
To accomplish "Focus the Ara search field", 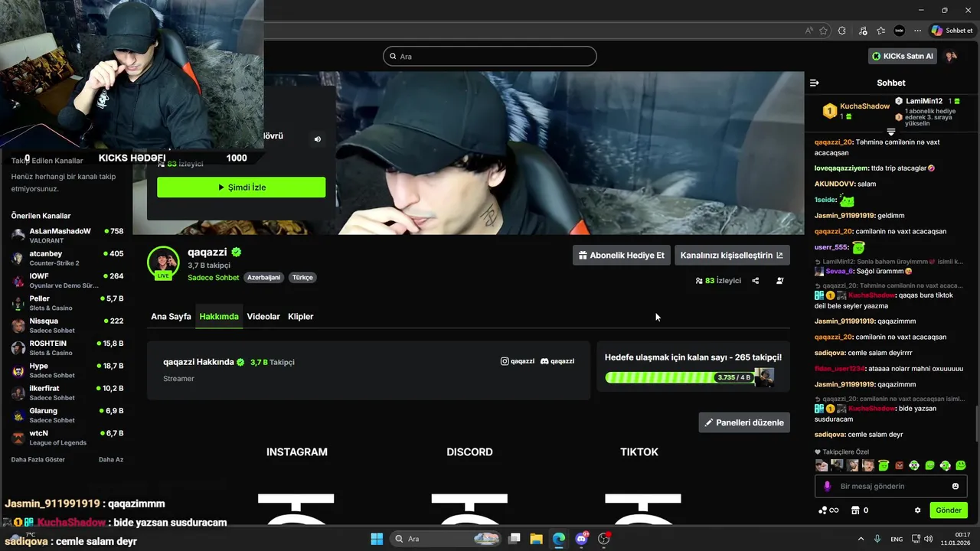I will coord(490,56).
